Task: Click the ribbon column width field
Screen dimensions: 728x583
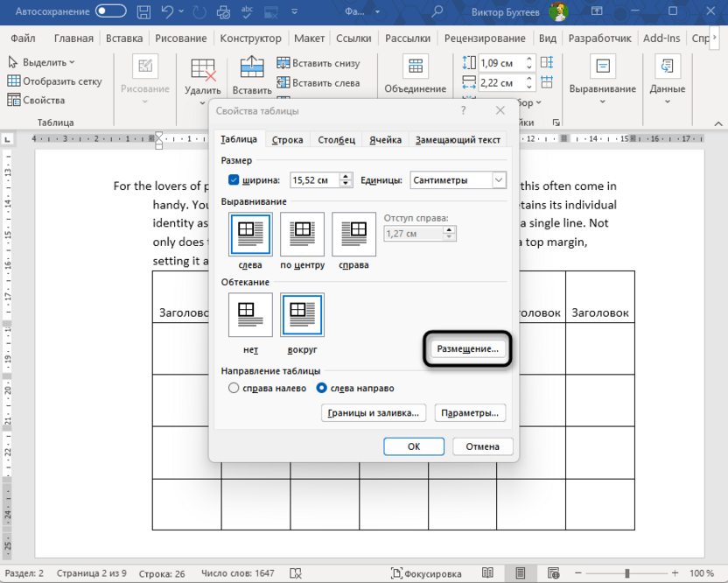Action: pyautogui.click(x=502, y=82)
